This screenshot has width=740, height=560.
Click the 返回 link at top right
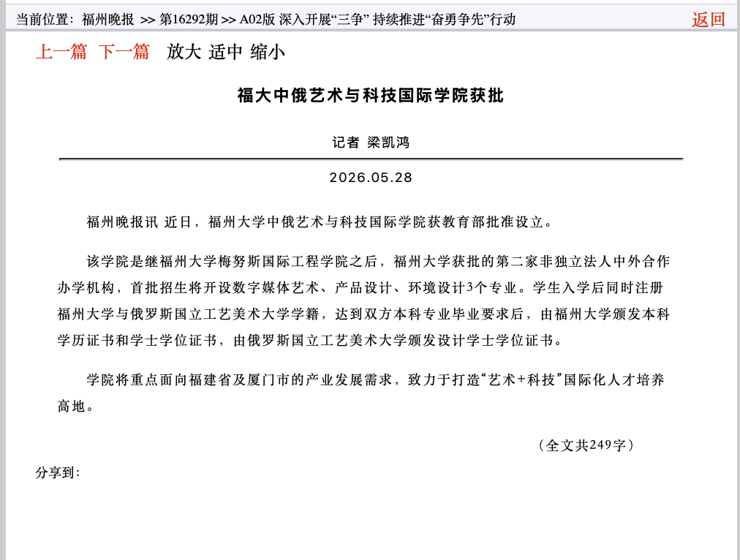coord(708,19)
